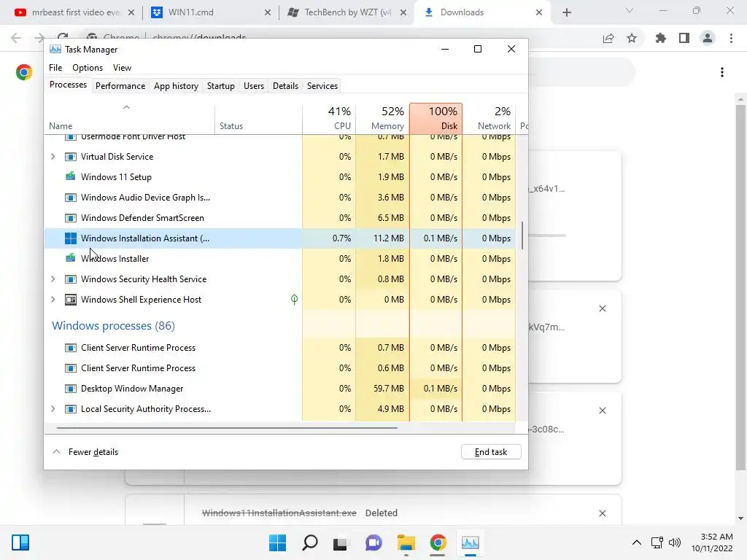Select the Client Server Runtime Process 0.7 MB row
Viewport: 747px width, 560px height.
(280, 348)
